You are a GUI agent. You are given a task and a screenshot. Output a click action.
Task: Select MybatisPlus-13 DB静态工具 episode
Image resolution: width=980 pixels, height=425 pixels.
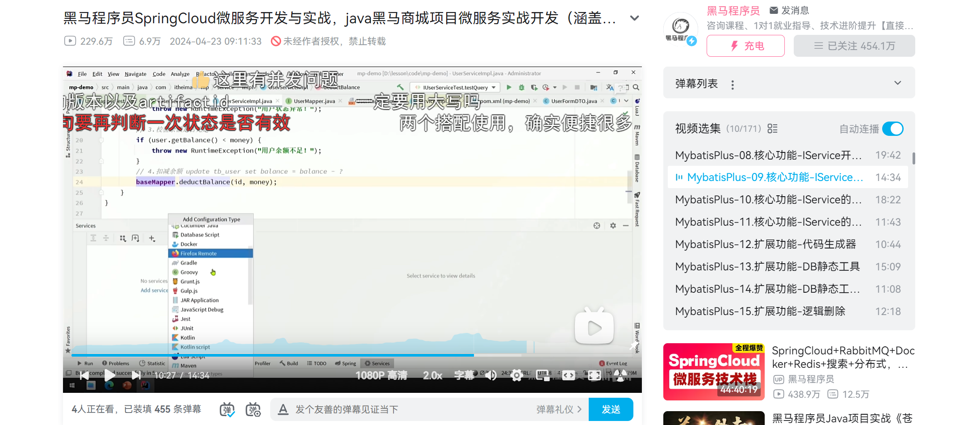pyautogui.click(x=788, y=267)
